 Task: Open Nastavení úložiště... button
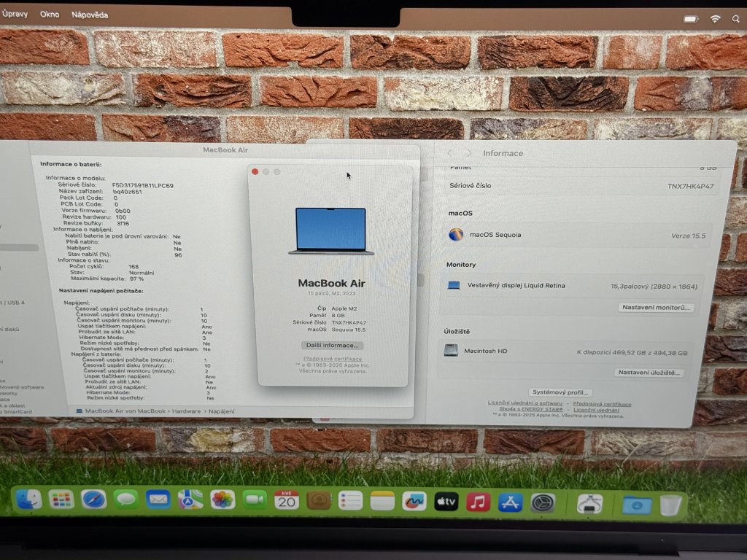pyautogui.click(x=649, y=373)
